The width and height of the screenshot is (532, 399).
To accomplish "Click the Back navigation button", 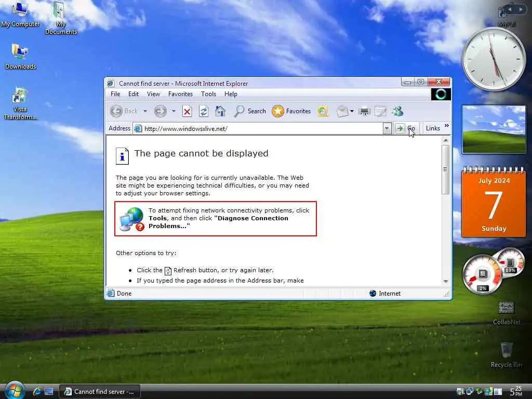I will click(124, 111).
